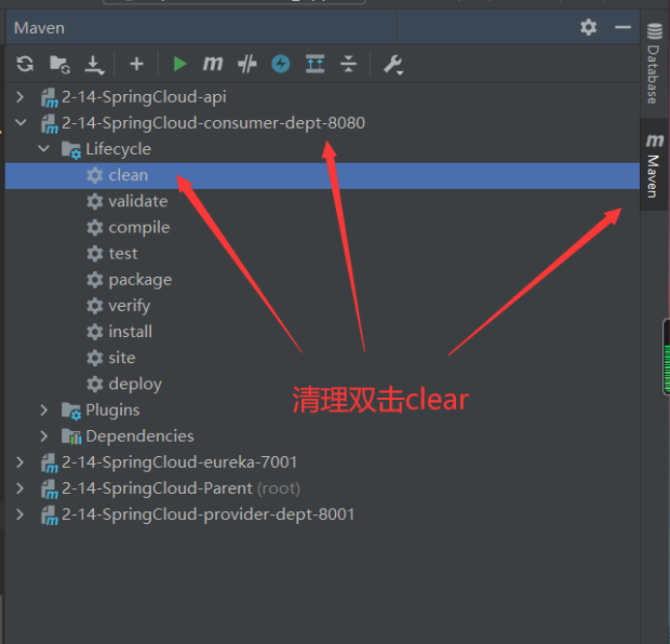Click 2-14-SpringCloud-consumer-dept-8080 module icon

(49, 124)
